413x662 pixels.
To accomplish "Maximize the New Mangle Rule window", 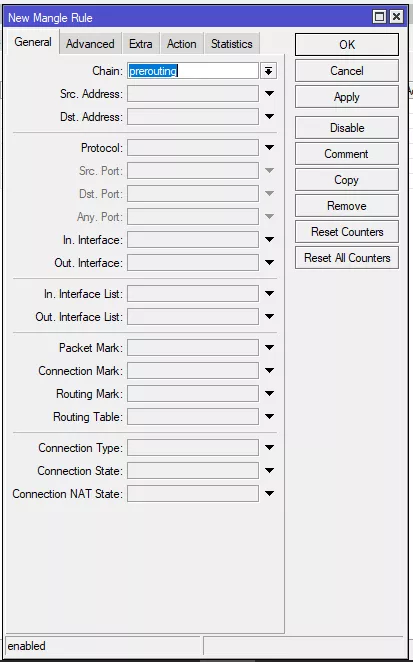I will pyautogui.click(x=380, y=17).
